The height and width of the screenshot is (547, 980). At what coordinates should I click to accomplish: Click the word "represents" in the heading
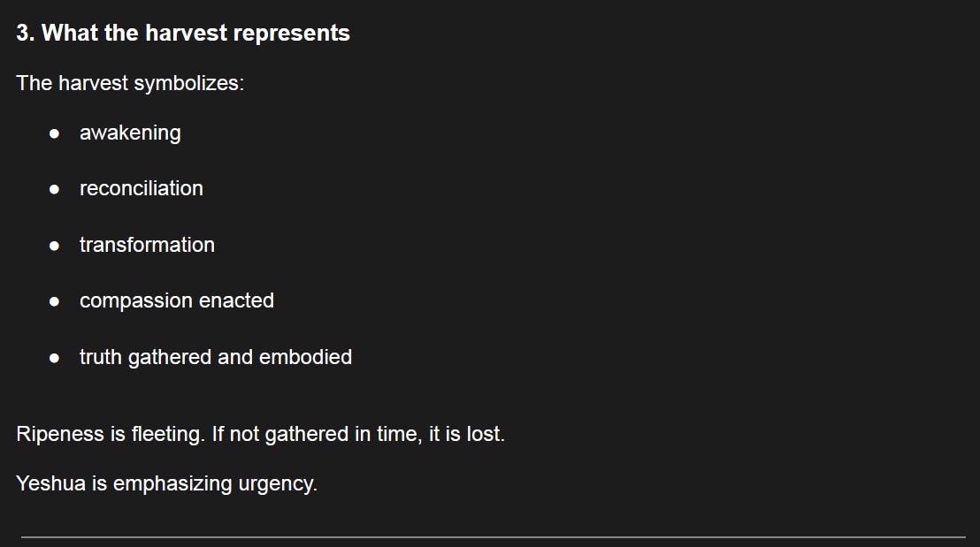pyautogui.click(x=302, y=34)
